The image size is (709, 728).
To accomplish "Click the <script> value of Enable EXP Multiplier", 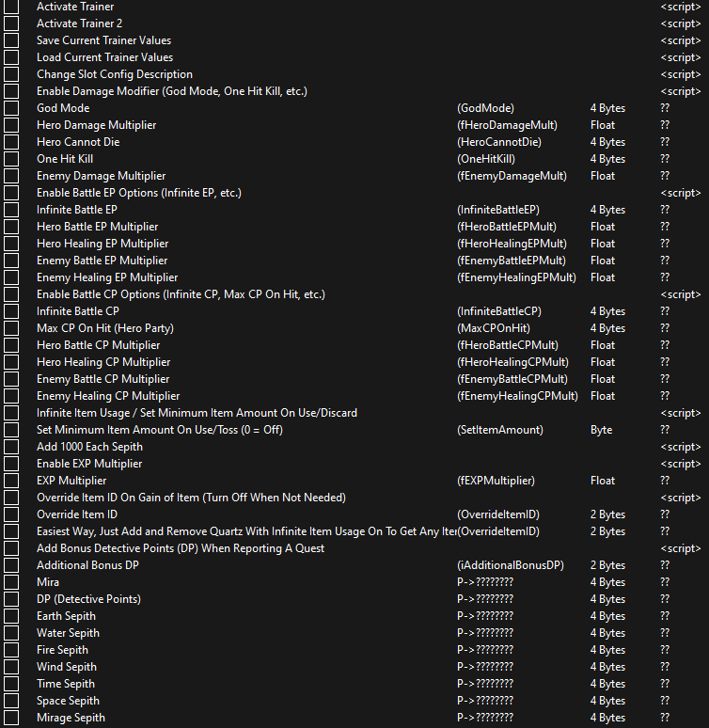I will (x=681, y=464).
